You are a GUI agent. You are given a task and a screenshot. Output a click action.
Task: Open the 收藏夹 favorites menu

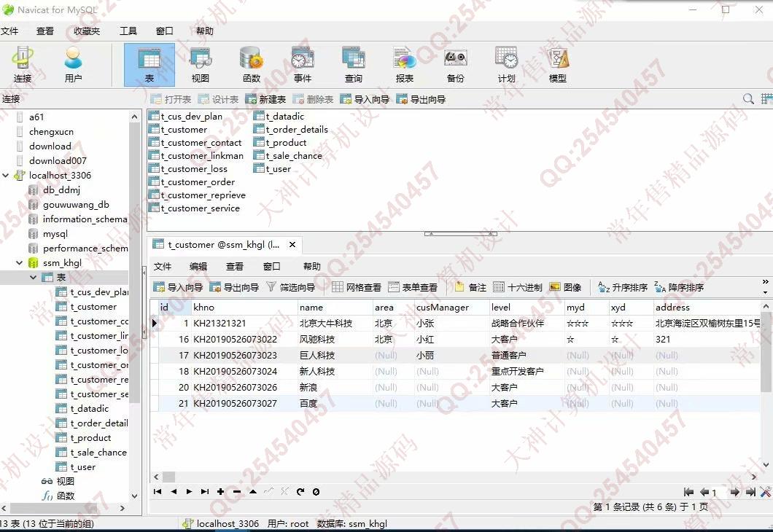point(87,31)
